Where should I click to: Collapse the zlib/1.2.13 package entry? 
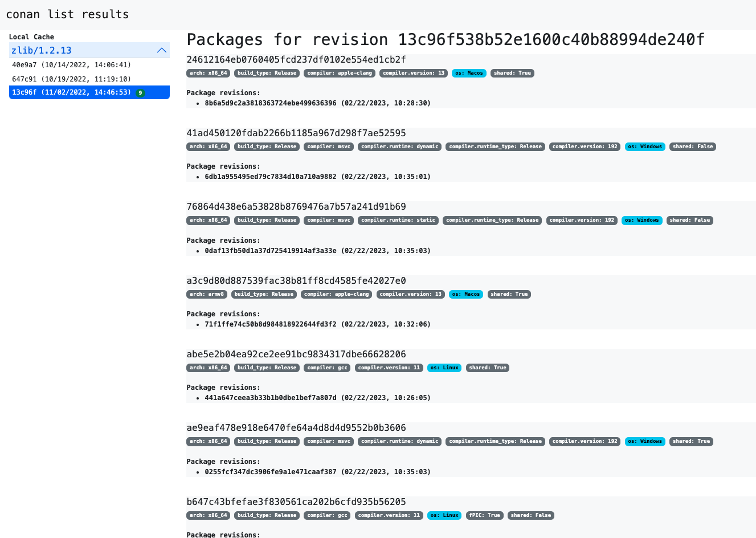click(161, 50)
